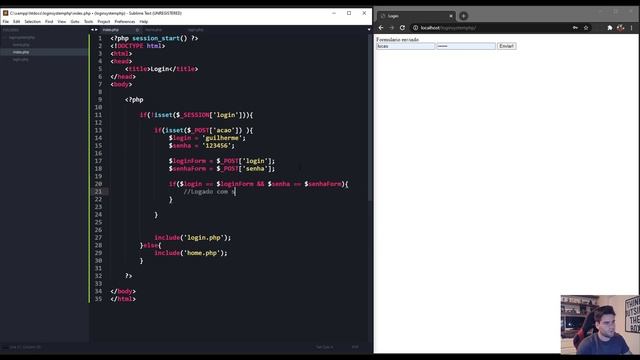Click include('home.php') on line 29
This screenshot has height=360, width=640.
pyautogui.click(x=191, y=253)
